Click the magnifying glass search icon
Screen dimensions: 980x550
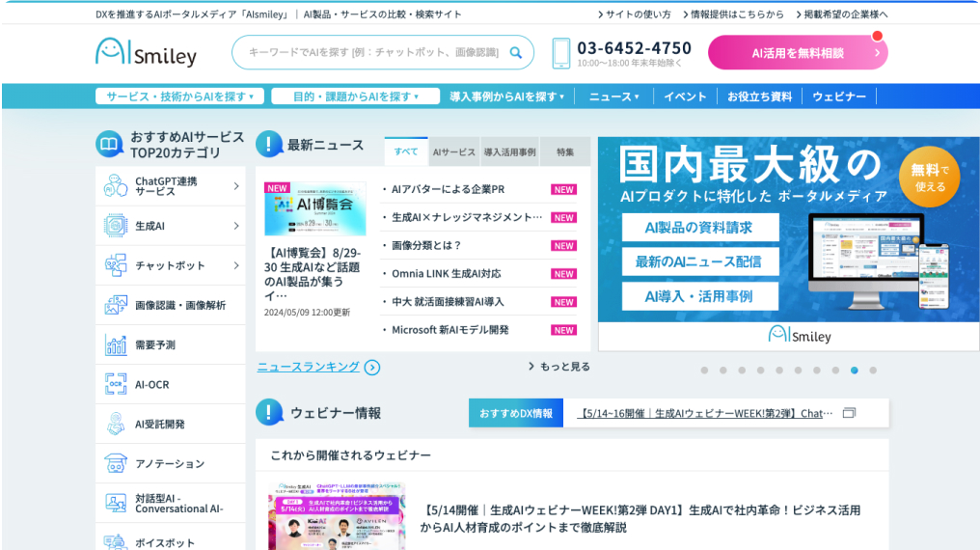click(516, 52)
